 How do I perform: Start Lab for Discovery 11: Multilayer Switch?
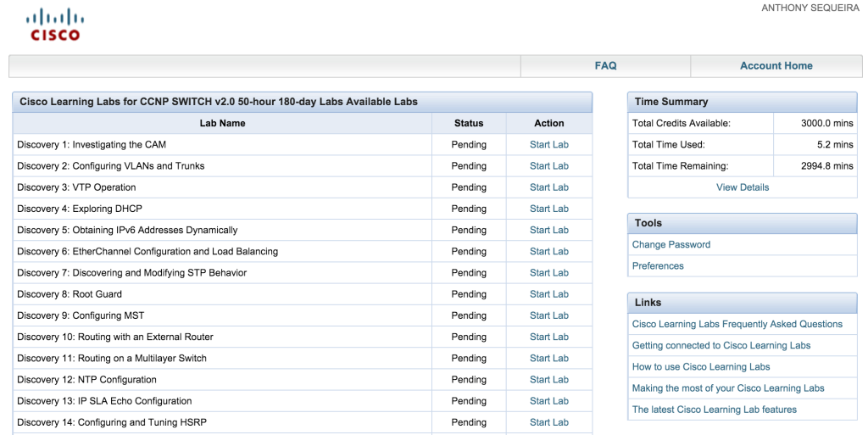[x=548, y=359]
